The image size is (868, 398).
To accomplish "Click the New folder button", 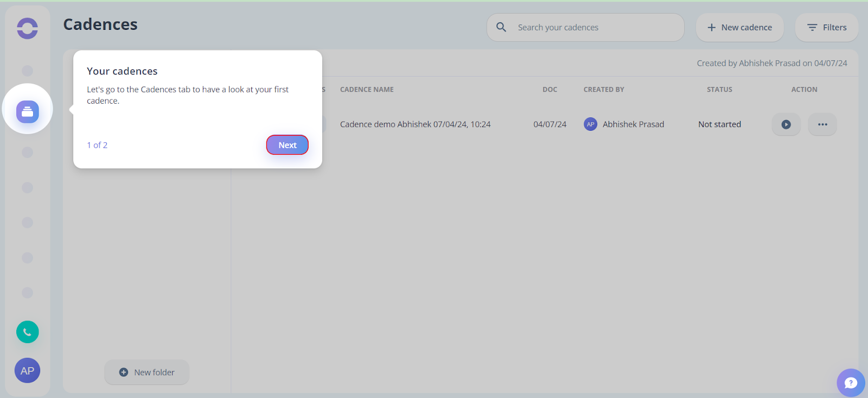I will coord(147,372).
